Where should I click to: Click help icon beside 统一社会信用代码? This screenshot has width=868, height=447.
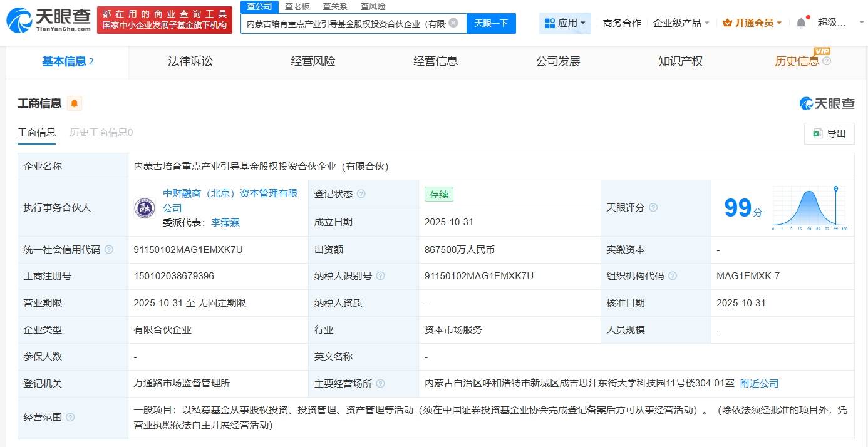(x=109, y=250)
